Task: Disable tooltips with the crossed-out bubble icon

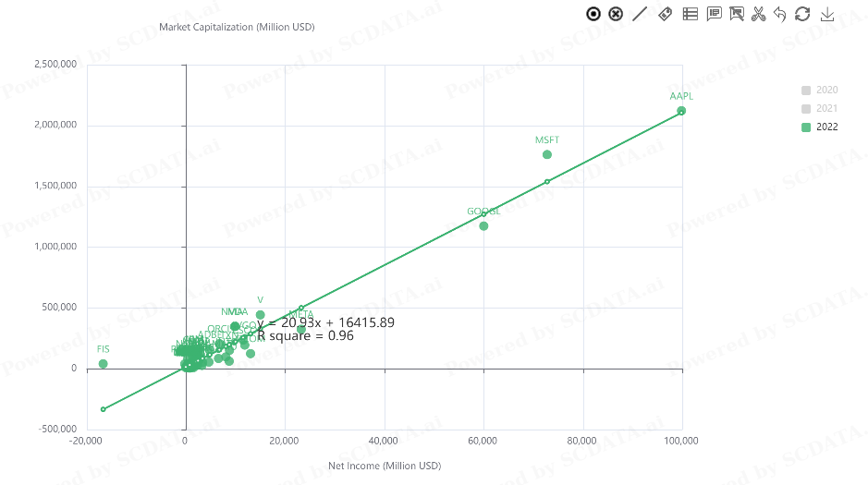Action: pos(737,14)
